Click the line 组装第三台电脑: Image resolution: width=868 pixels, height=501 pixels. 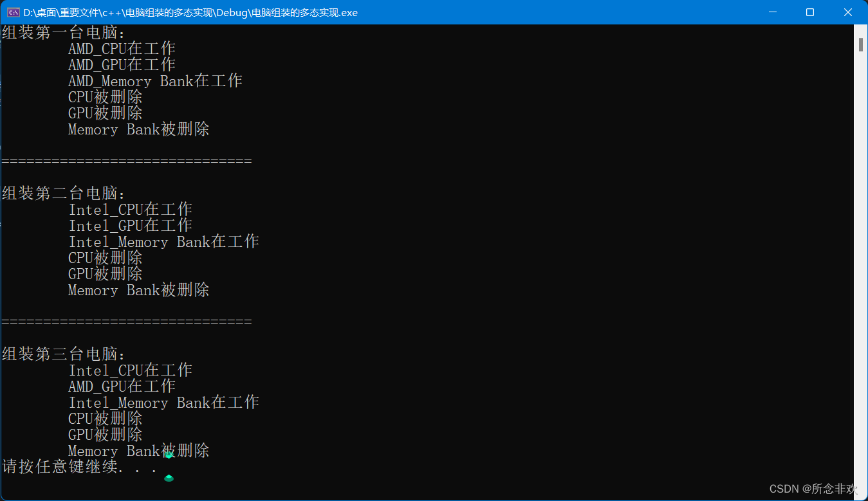(x=64, y=354)
